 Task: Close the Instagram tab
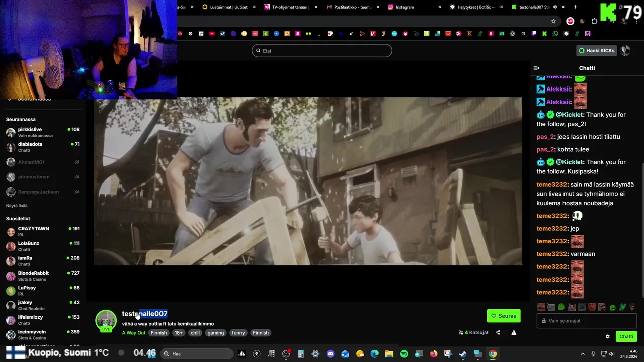tap(440, 7)
